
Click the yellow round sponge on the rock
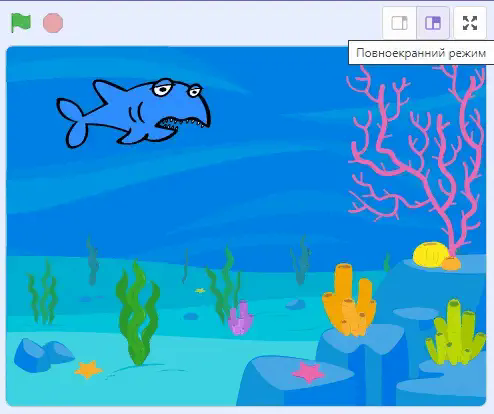pyautogui.click(x=430, y=254)
